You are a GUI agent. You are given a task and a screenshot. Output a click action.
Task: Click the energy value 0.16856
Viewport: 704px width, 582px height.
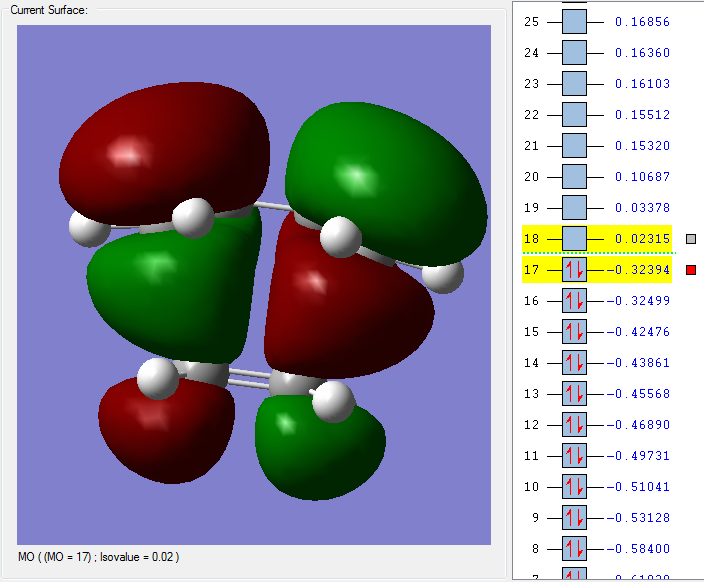(x=641, y=22)
